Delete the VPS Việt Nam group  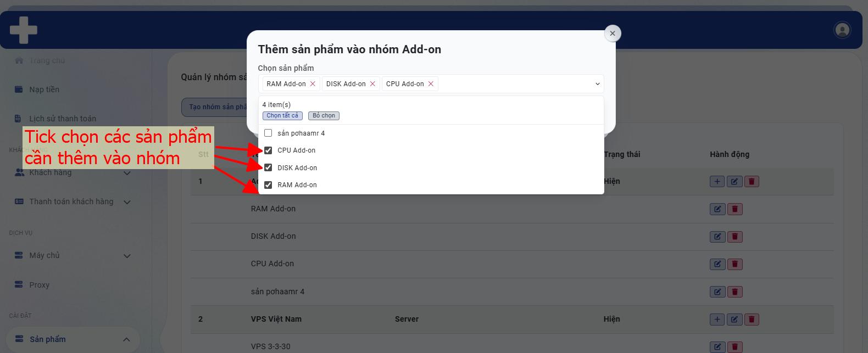tap(752, 319)
